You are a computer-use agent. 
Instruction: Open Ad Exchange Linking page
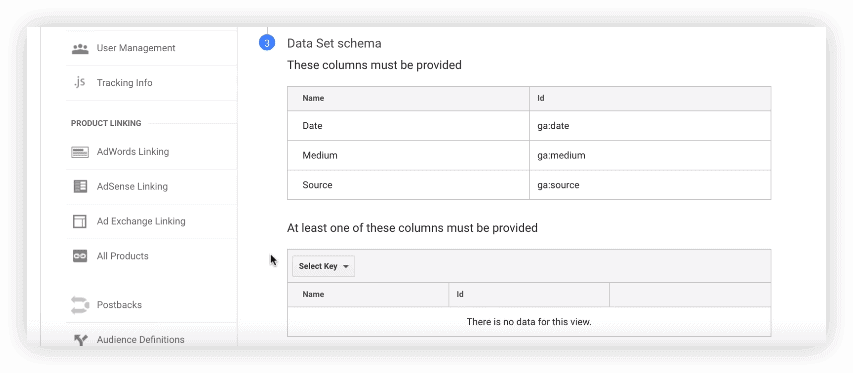141,221
